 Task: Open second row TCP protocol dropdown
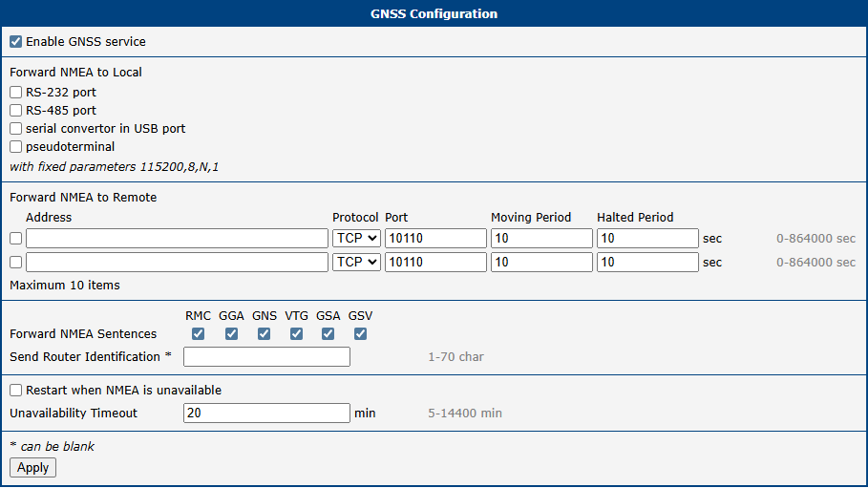356,262
